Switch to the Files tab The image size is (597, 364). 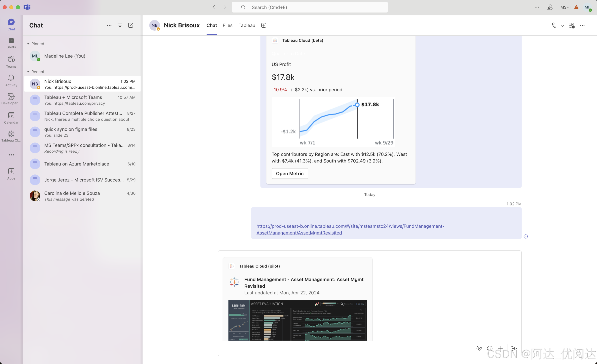click(x=227, y=25)
